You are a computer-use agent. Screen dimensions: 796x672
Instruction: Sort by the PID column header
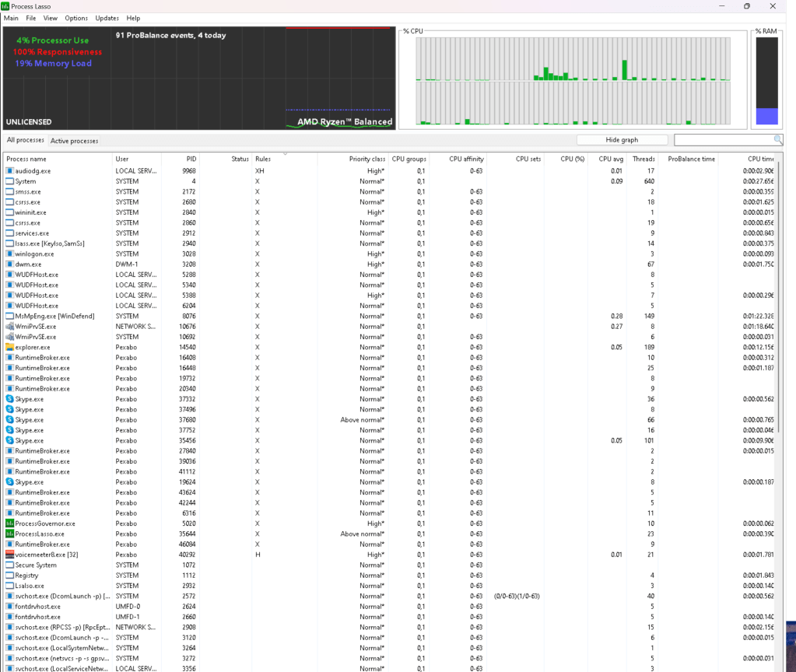click(180, 159)
